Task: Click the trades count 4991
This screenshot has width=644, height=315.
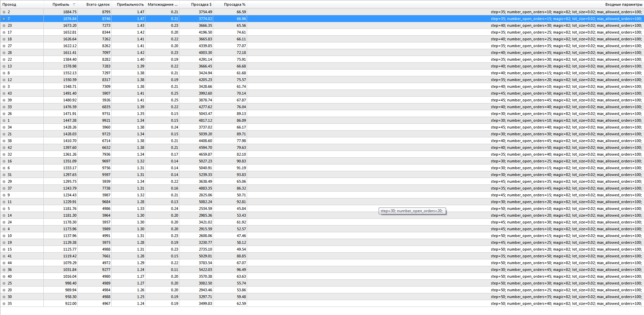Action: (x=106, y=236)
